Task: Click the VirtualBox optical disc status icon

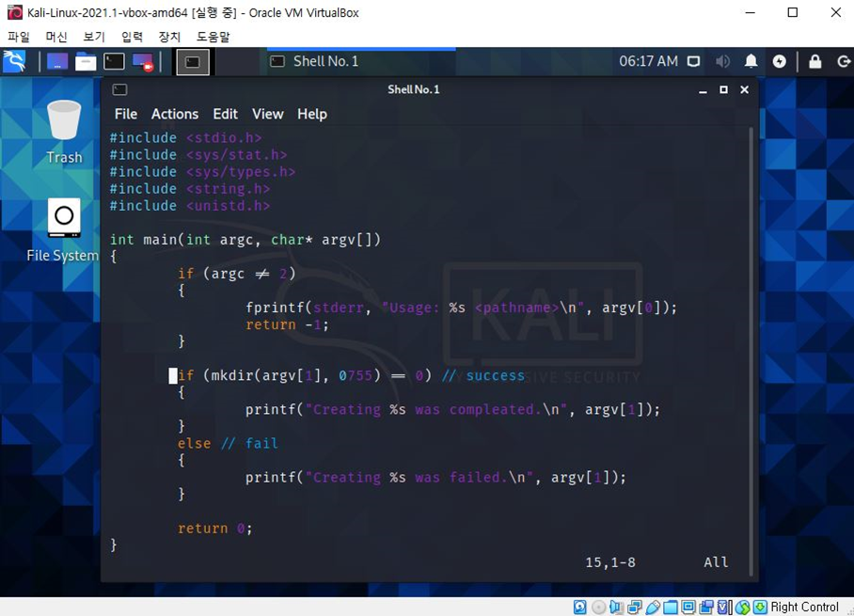Action: pos(598,607)
